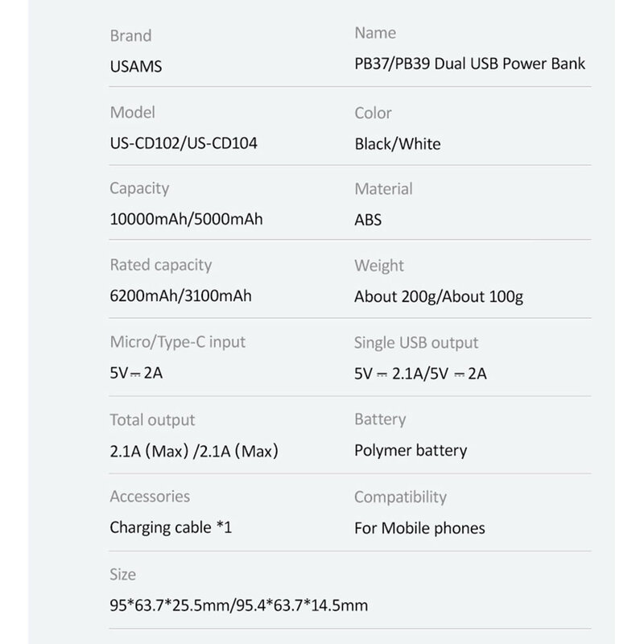Image resolution: width=644 pixels, height=644 pixels.
Task: Select the 2.1A (Max) /2.1A (Max) value
Action: 196,450
